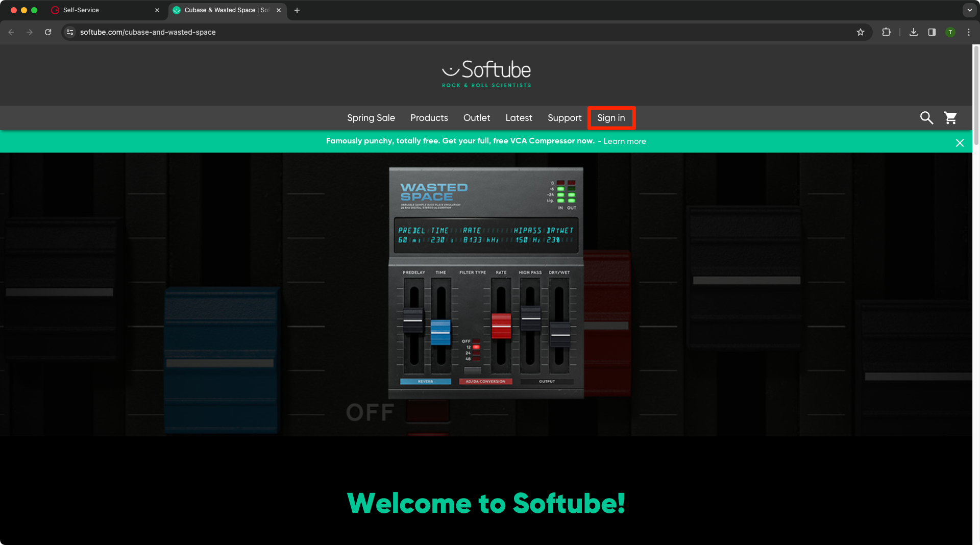Image resolution: width=980 pixels, height=545 pixels.
Task: Click the blue Time fader
Action: 440,332
